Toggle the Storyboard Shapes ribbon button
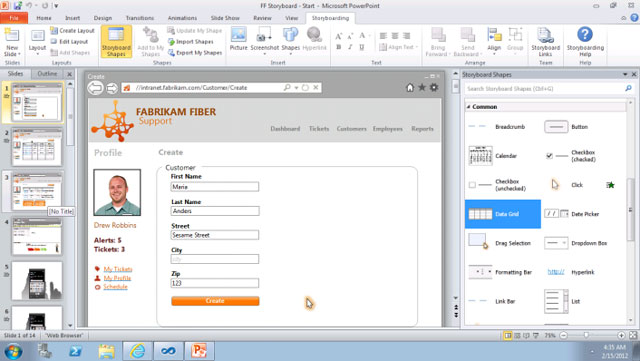 pyautogui.click(x=116, y=42)
